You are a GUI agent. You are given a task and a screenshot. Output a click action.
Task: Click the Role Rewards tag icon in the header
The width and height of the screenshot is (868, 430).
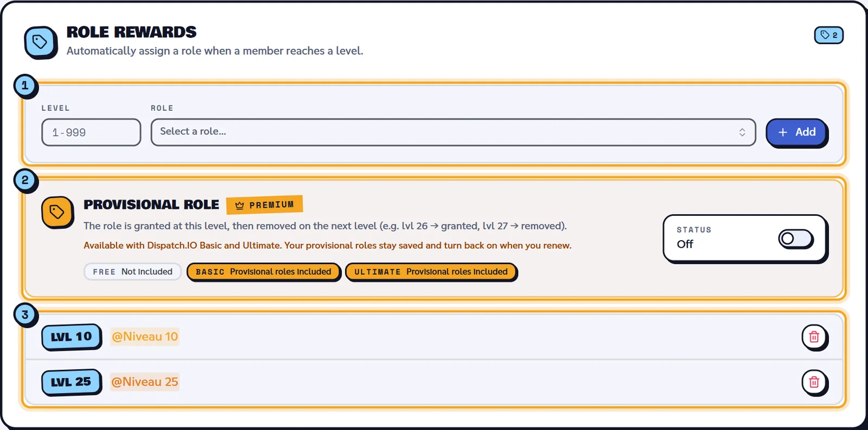tap(40, 42)
